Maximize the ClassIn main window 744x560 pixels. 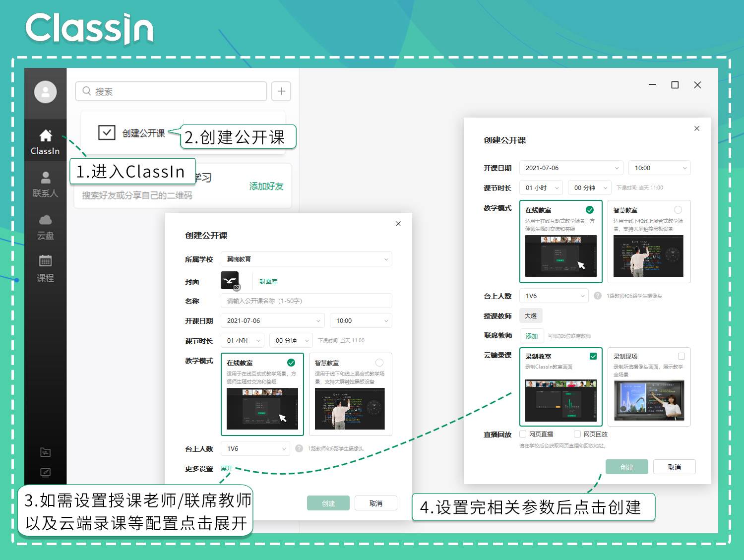pos(675,85)
